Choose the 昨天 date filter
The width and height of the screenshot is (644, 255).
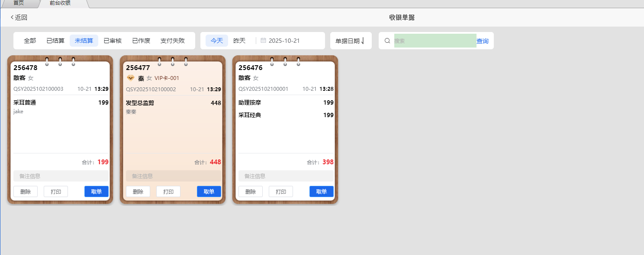(x=239, y=41)
